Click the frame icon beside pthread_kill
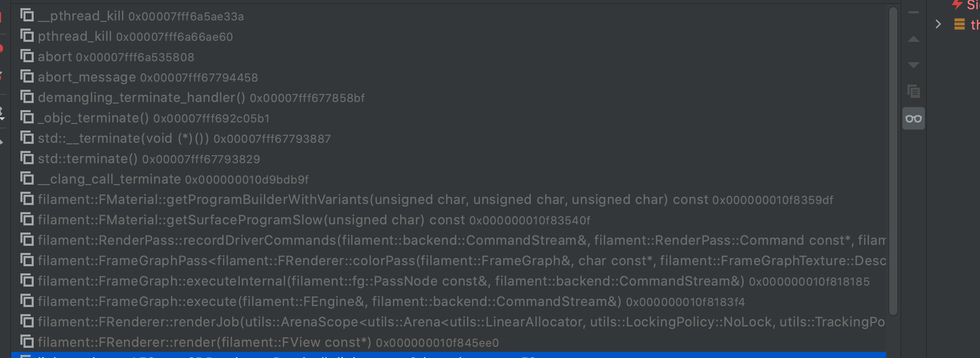 28,36
